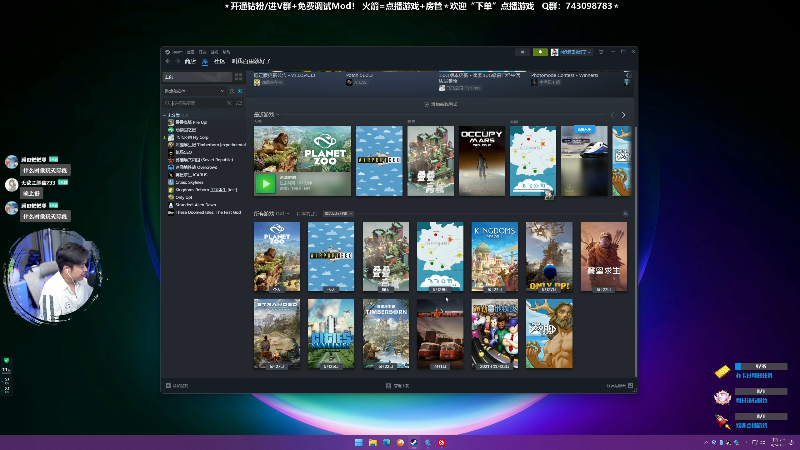Select Cities: Skylines in the sidebar list
Image resolution: width=800 pixels, height=450 pixels.
tap(189, 182)
